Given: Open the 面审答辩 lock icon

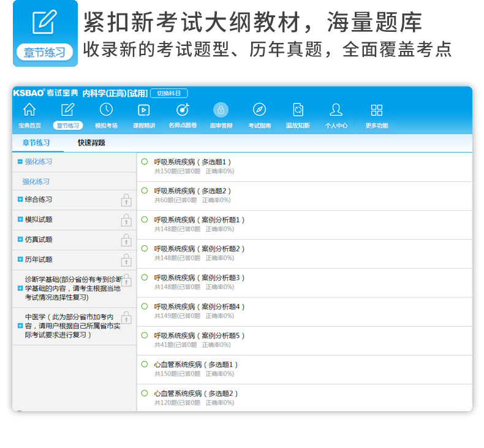Looking at the screenshot, I should click(x=221, y=110).
